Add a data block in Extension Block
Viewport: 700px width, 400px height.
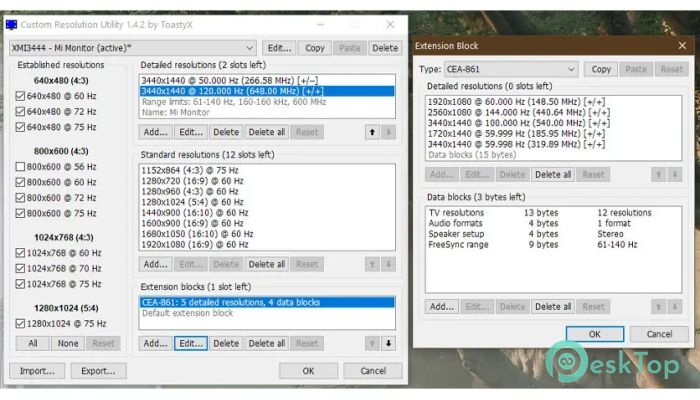click(442, 307)
